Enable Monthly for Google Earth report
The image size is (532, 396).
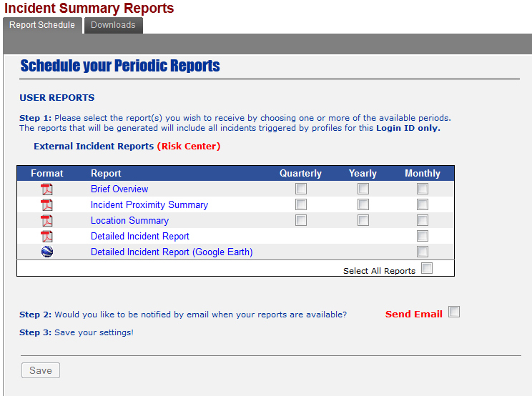423,252
